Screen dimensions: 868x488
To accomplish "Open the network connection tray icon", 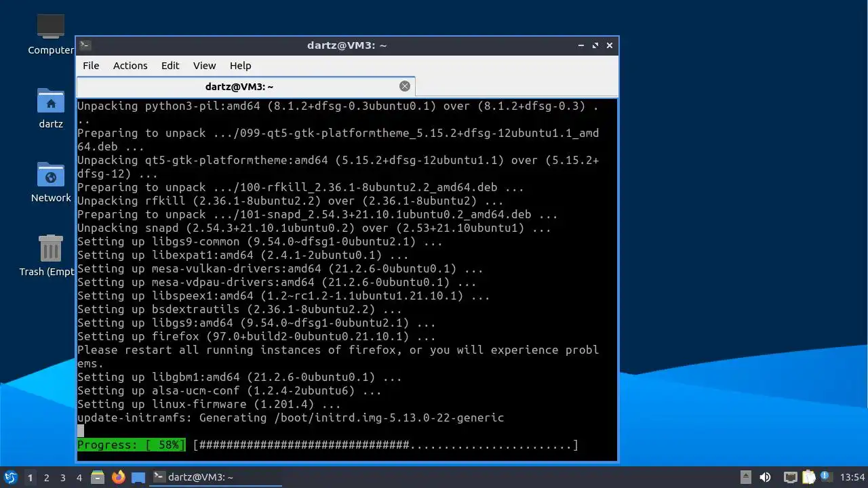I will click(790, 477).
